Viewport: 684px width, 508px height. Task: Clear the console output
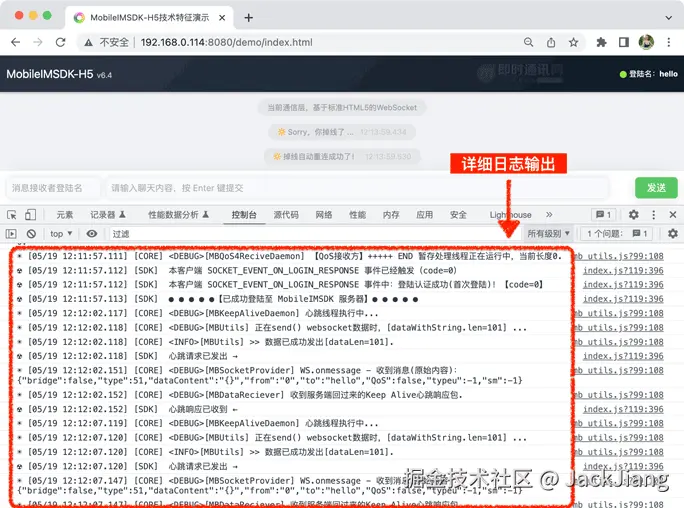pos(31,234)
